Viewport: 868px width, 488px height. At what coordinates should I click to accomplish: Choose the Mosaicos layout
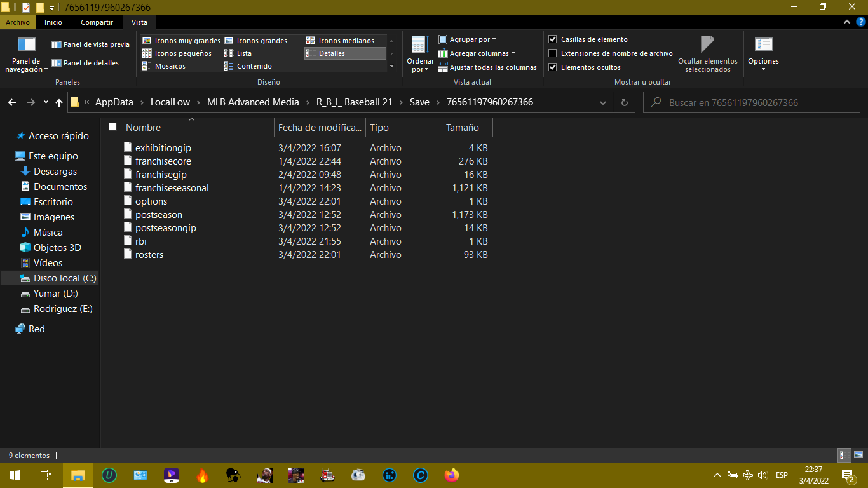pos(164,66)
